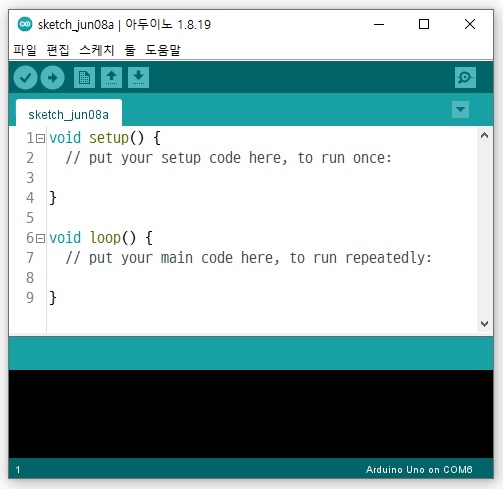This screenshot has height=489, width=503.
Task: Open the Serial Monitor magnifier icon
Action: (465, 78)
